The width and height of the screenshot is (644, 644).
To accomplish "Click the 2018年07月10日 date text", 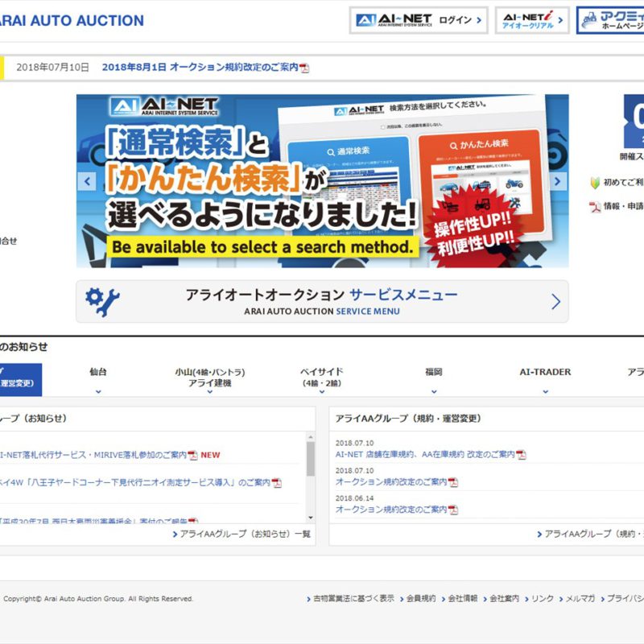I will click(52, 68).
